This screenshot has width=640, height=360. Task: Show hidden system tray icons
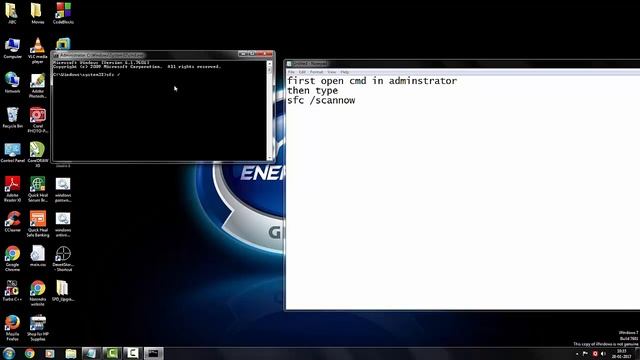[x=577, y=354]
